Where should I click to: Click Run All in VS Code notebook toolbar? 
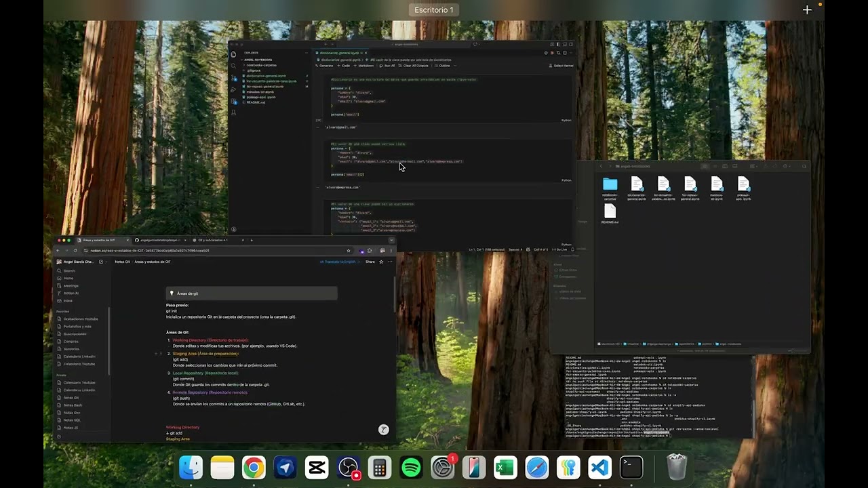[386, 66]
